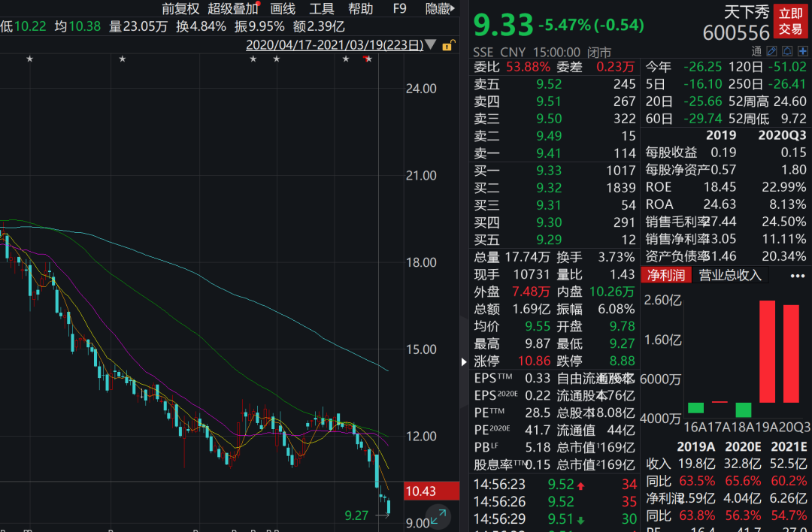Screen dimensions: 812x532
Task: Click 隐藏 to hide the side panel
Action: [440, 9]
